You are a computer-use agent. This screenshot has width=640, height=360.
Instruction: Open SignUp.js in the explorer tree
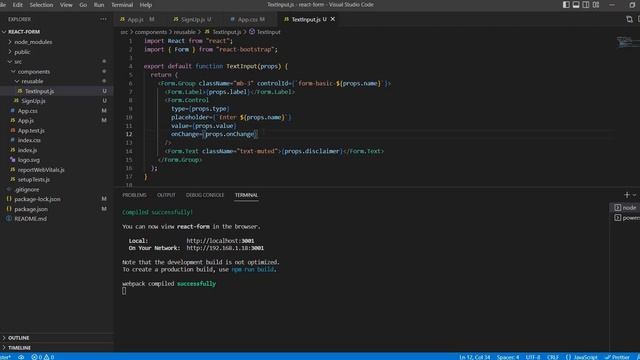(x=57, y=101)
